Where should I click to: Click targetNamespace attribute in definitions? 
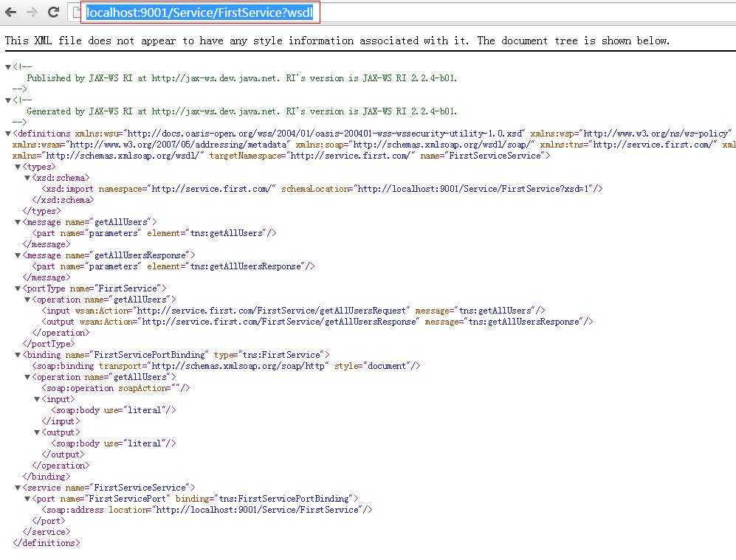pyautogui.click(x=312, y=156)
